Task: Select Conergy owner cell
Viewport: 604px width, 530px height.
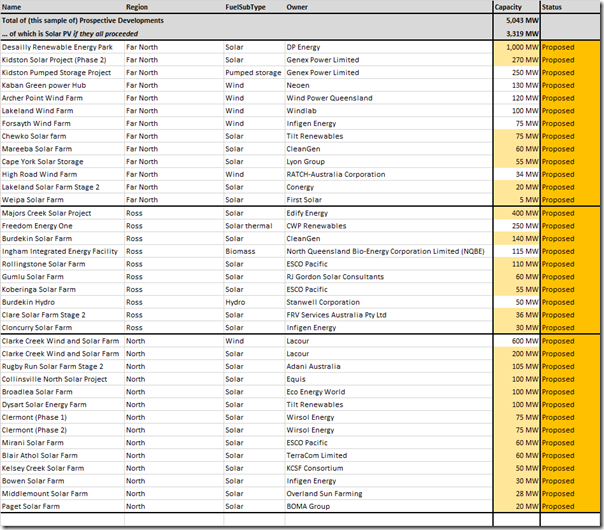Action: [389, 187]
